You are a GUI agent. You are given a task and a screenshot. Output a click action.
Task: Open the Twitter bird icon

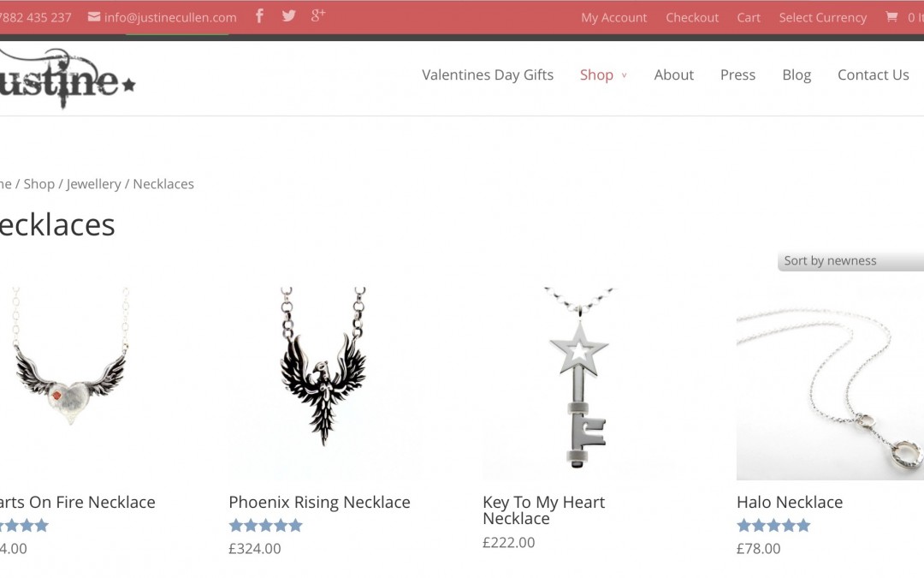[x=289, y=15]
